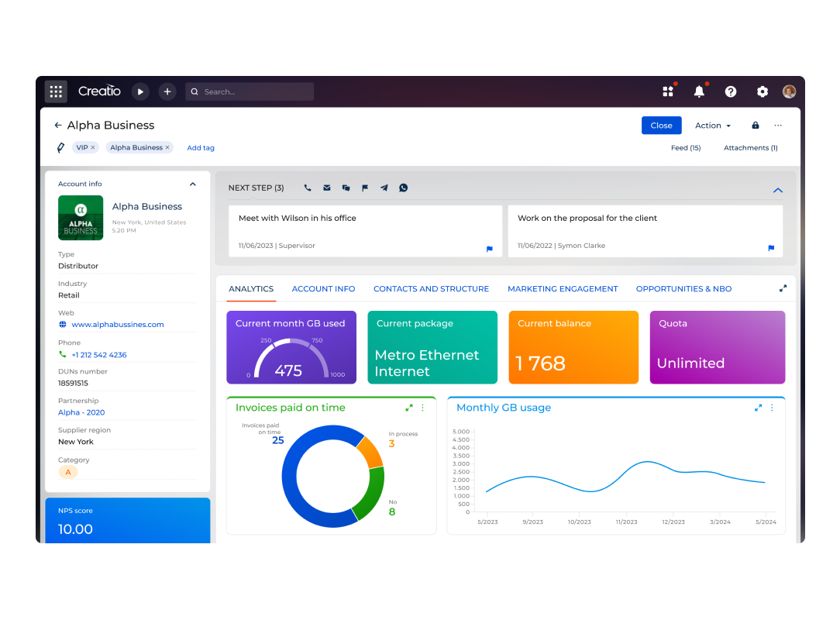The image size is (840, 620).
Task: Remove the VIP tag from Alpha Business
Action: pos(93,146)
